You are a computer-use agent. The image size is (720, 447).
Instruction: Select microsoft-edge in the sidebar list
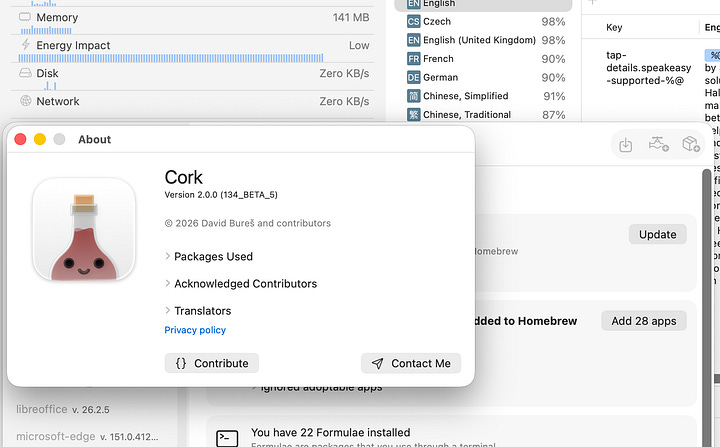tap(56, 436)
